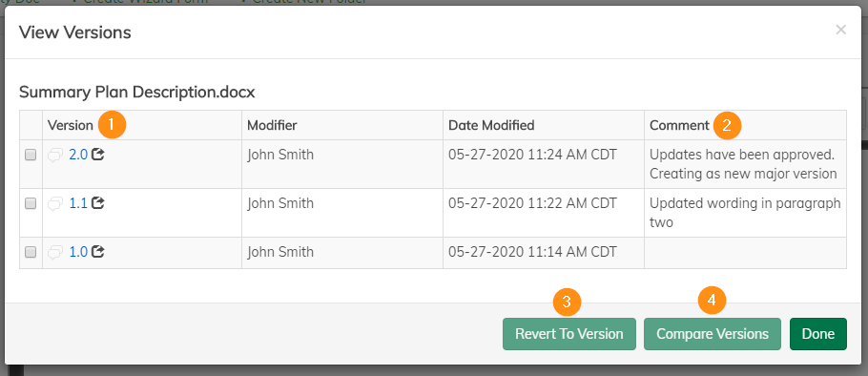Click date 05-27-2020 11:22 AM CDT
Screen dimensions: 868x376
[x=532, y=204]
